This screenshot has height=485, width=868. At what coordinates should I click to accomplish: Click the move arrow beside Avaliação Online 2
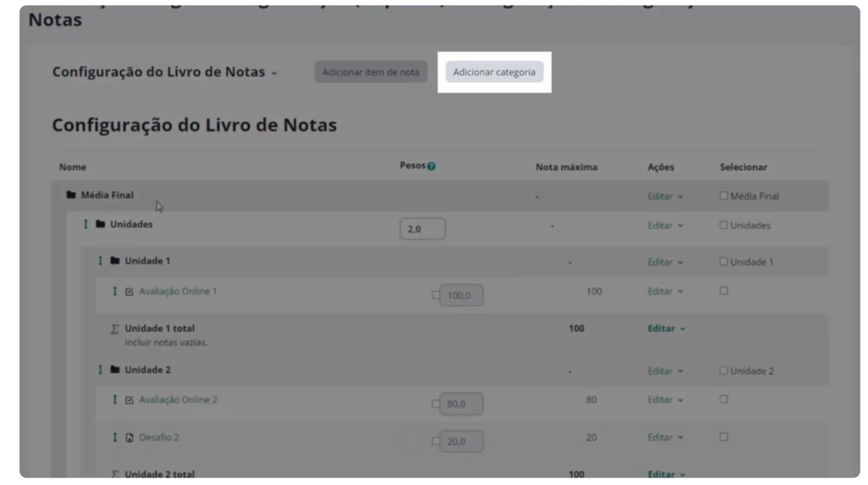point(115,399)
